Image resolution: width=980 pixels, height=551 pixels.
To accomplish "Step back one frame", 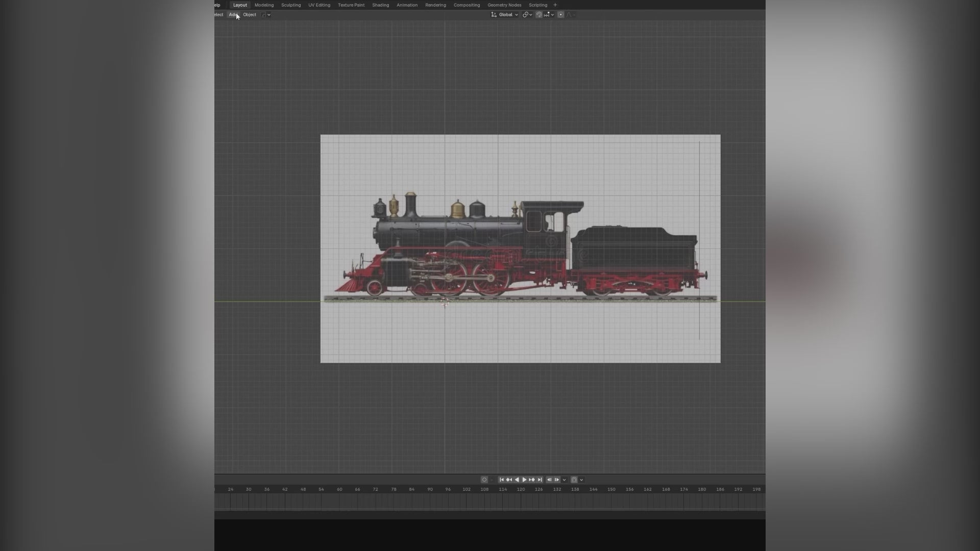I will click(x=549, y=480).
